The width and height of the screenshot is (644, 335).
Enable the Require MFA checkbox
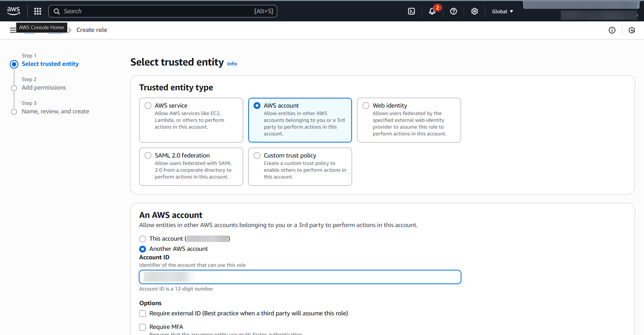(x=143, y=327)
